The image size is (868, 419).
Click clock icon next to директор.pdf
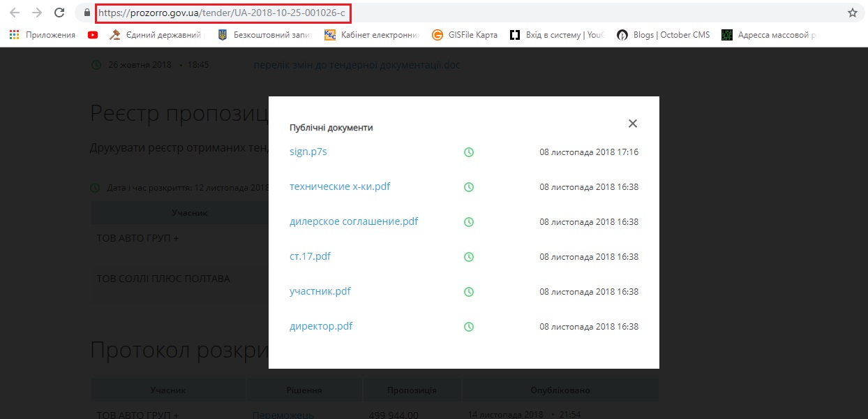(x=469, y=326)
